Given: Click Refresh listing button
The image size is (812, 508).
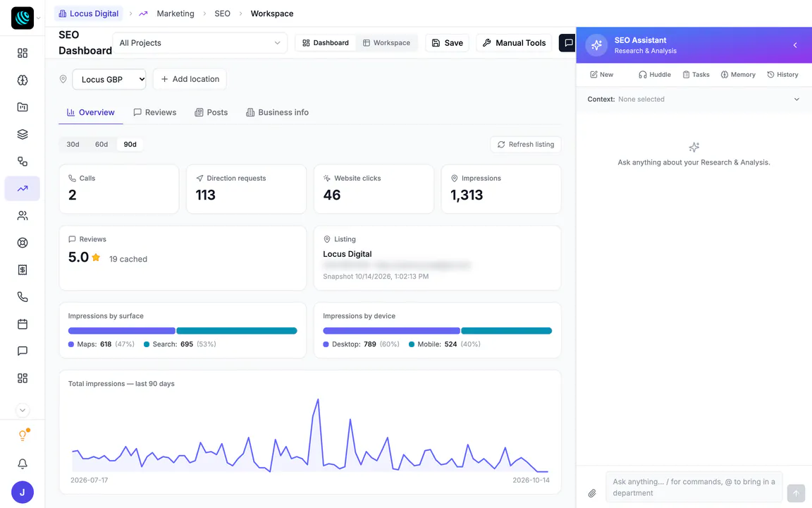Looking at the screenshot, I should (x=526, y=145).
